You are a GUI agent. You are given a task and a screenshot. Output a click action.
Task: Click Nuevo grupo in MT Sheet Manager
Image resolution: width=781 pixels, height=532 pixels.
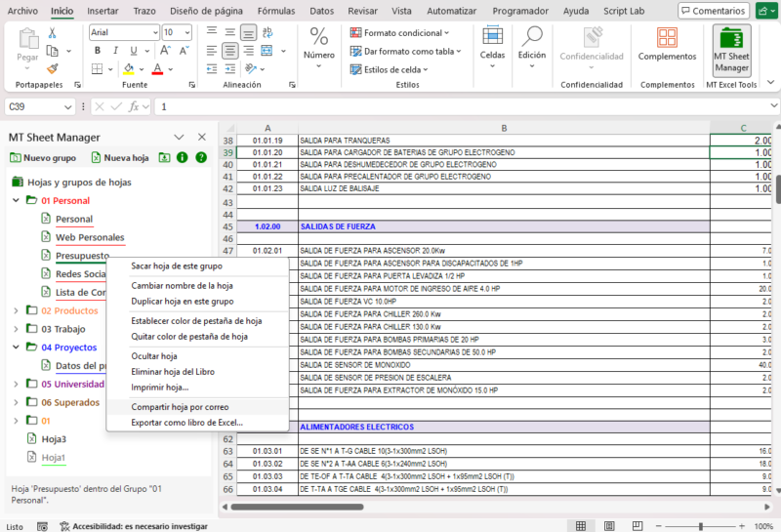click(43, 158)
